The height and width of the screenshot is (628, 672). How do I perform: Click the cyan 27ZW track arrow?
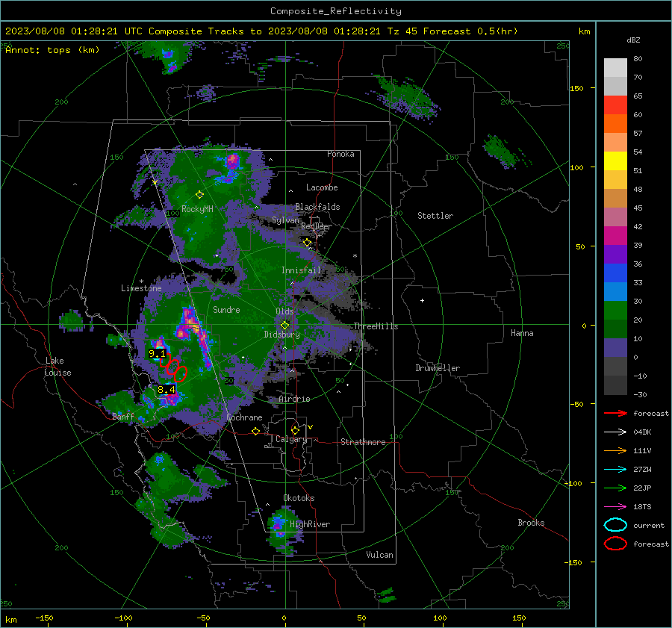pos(615,470)
